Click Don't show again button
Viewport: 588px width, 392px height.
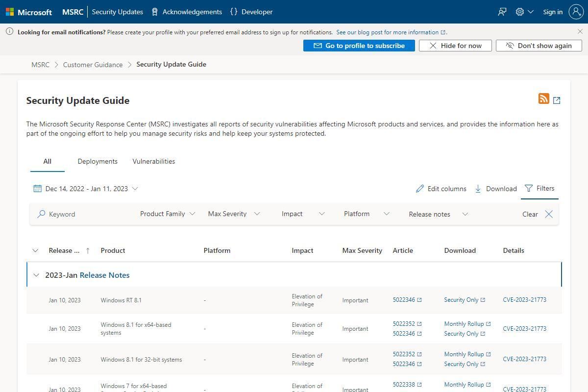point(539,46)
